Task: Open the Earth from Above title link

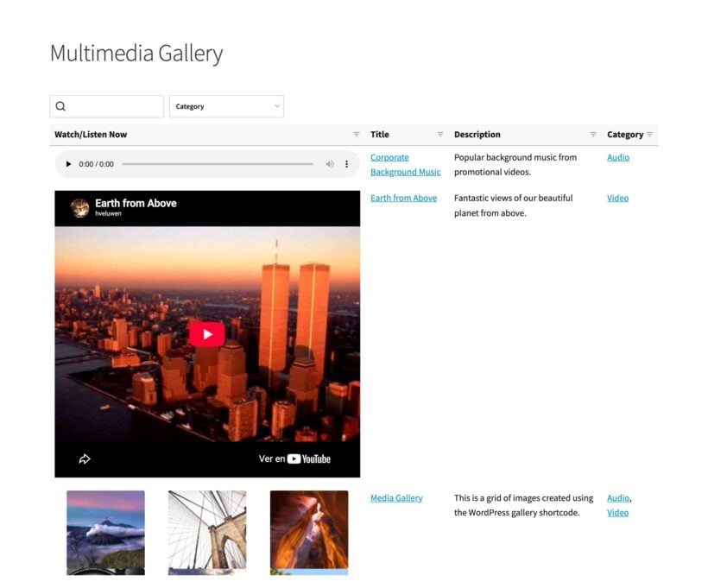Action: tap(404, 199)
